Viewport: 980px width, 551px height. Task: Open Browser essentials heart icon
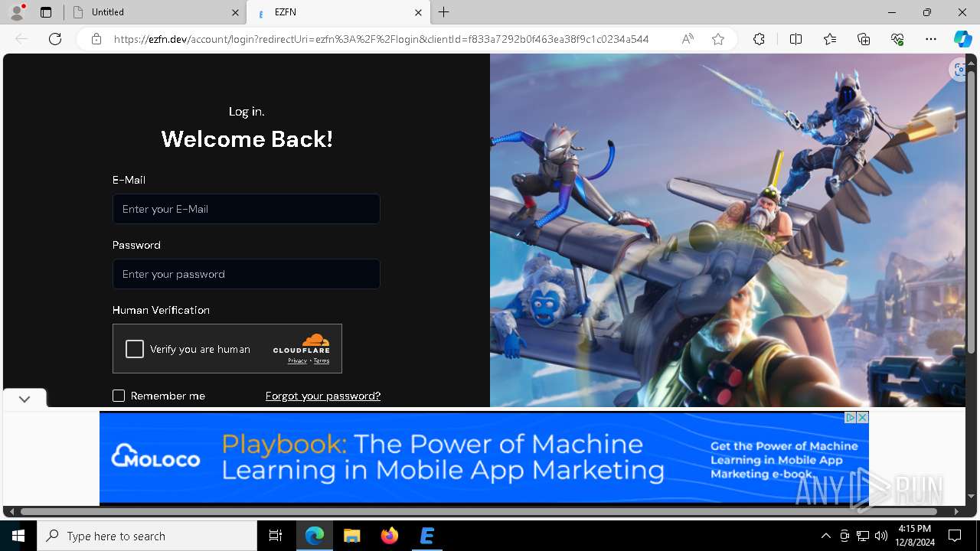pyautogui.click(x=897, y=39)
